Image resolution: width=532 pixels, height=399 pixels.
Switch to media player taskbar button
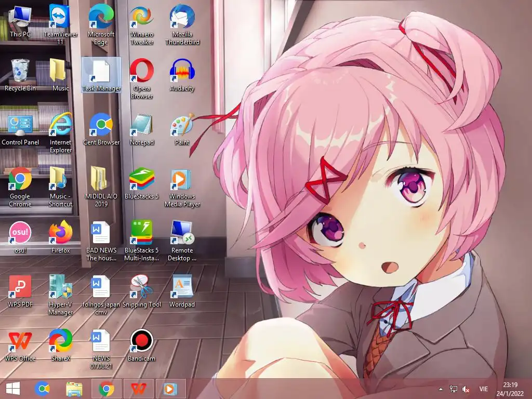(170, 389)
